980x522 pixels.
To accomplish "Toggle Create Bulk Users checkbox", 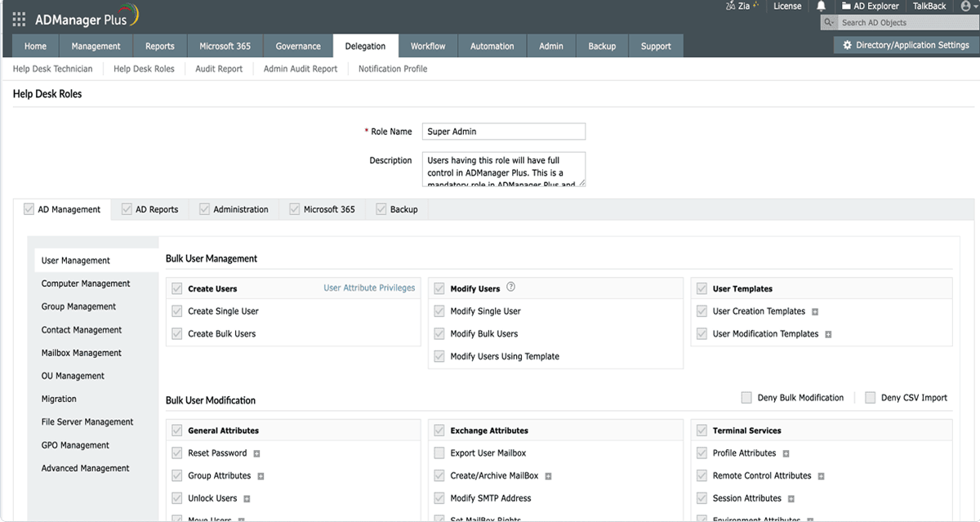I will 177,334.
